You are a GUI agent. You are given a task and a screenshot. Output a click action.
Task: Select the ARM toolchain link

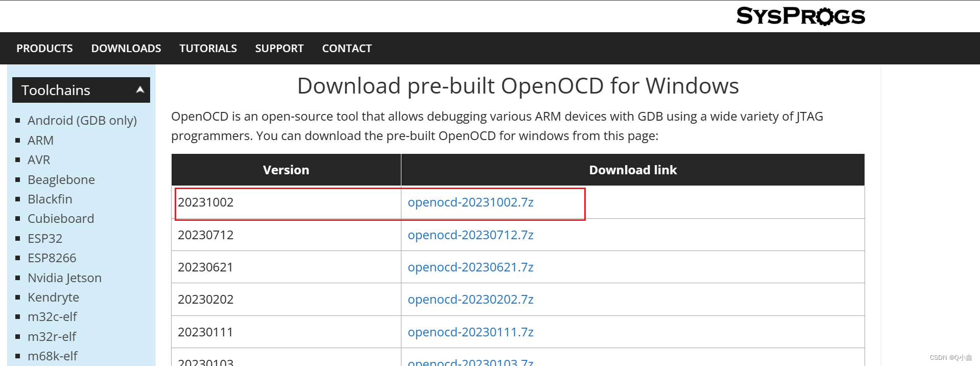coord(40,140)
